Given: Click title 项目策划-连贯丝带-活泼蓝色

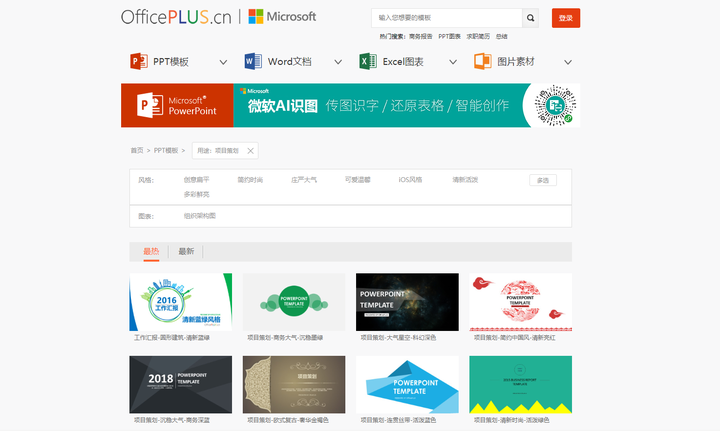Looking at the screenshot, I should (x=399, y=420).
